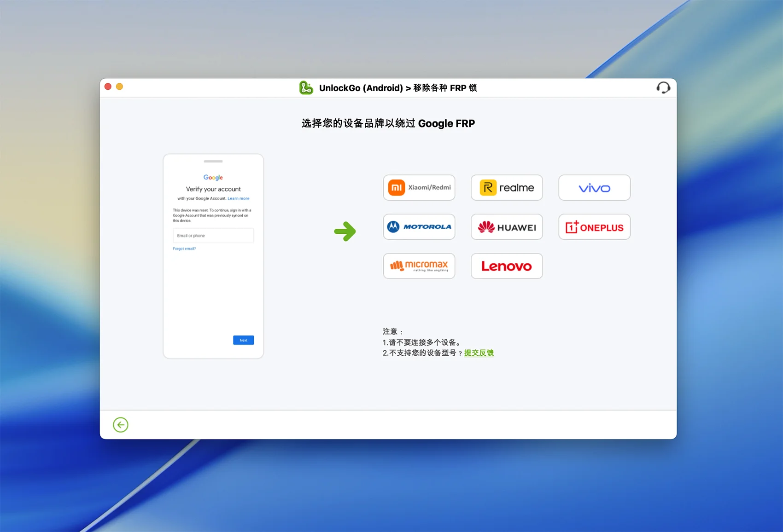Click the Google logo in phone preview

click(x=213, y=178)
